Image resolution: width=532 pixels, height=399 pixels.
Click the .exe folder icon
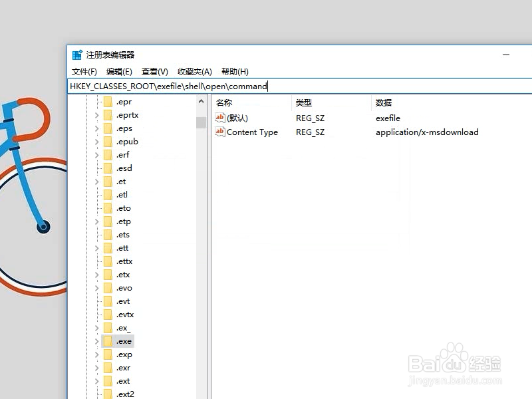108,341
